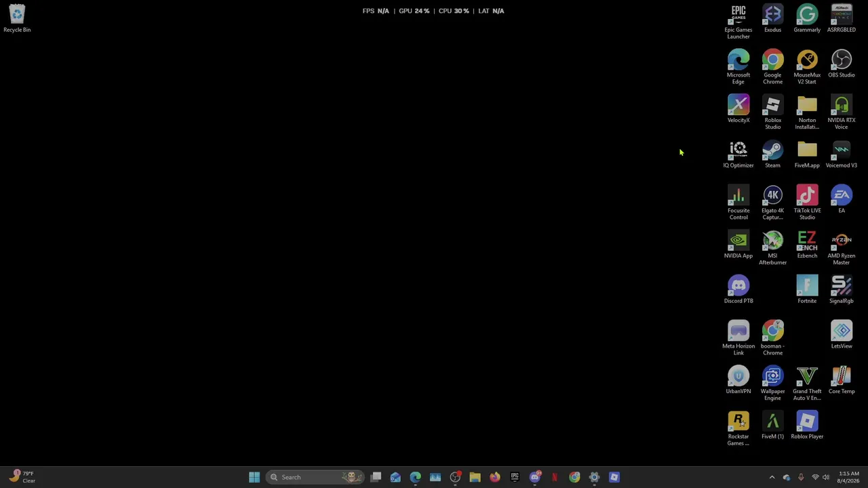Screen dimensions: 868x488
Task: Select the Ezbench desktop shortcut
Action: coord(807,245)
